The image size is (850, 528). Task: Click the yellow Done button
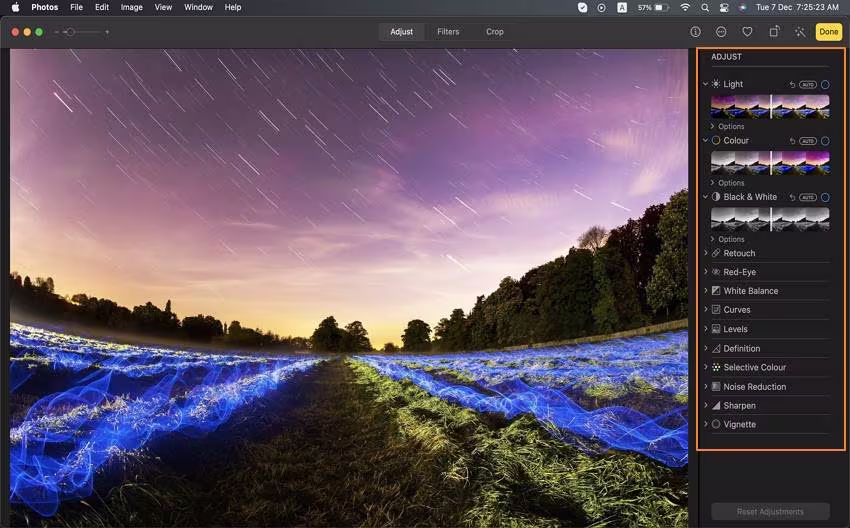tap(829, 32)
